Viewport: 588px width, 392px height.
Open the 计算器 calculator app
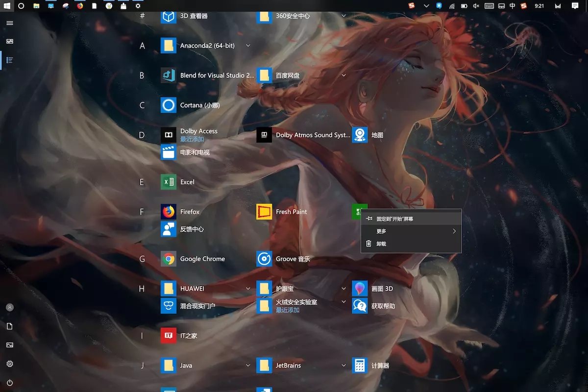(x=370, y=366)
